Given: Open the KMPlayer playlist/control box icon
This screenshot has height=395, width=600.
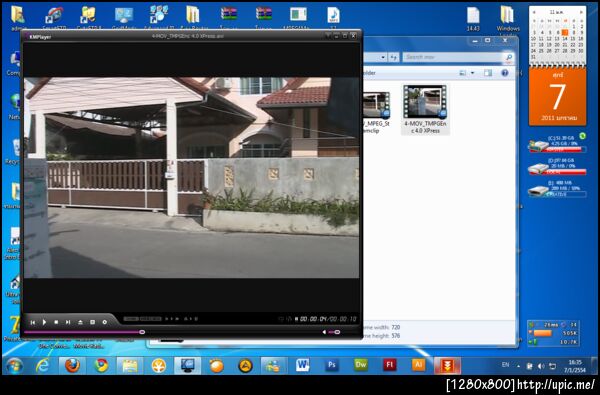Looking at the screenshot, I should click(x=92, y=322).
